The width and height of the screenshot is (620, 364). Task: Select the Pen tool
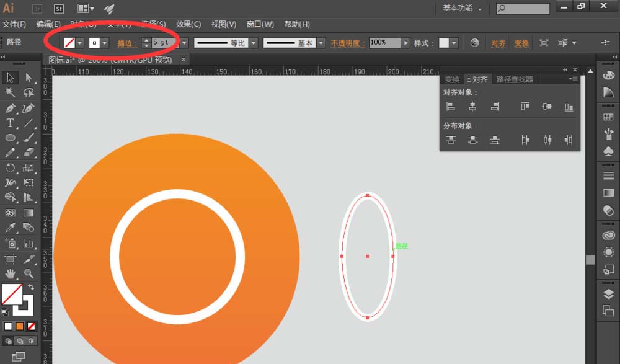(x=11, y=108)
